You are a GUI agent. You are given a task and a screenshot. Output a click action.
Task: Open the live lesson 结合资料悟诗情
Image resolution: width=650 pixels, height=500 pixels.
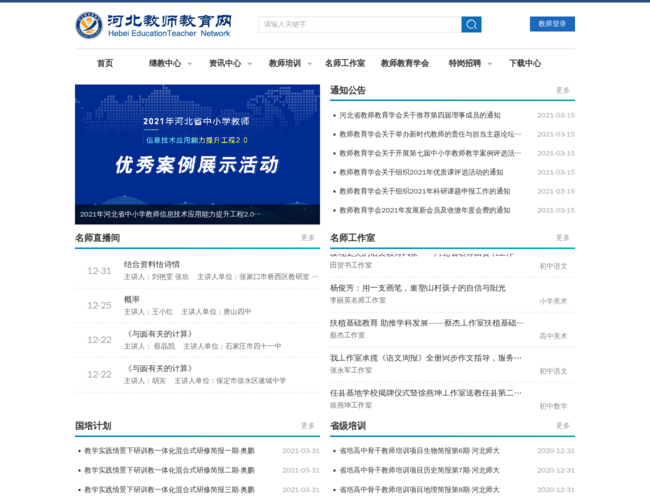[152, 265]
